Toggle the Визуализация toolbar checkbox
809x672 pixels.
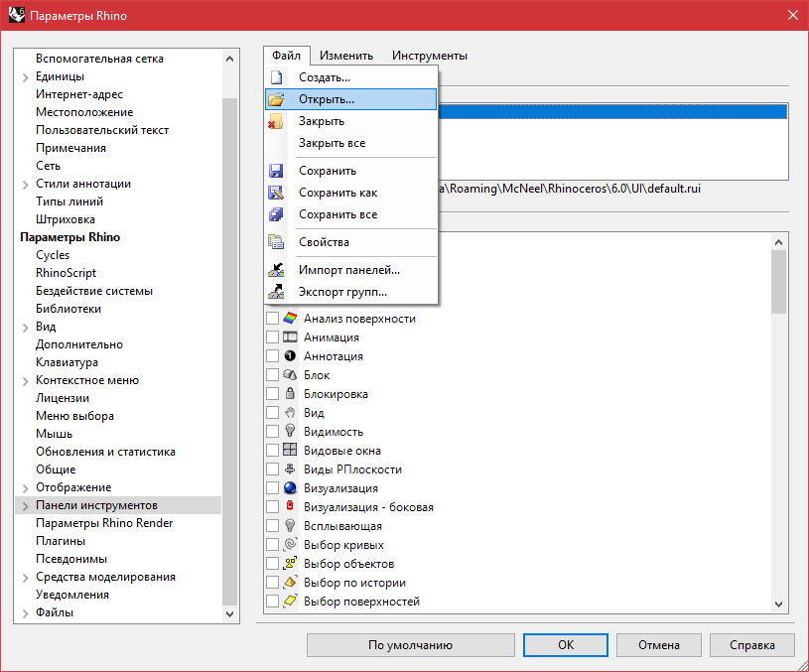click(x=272, y=488)
